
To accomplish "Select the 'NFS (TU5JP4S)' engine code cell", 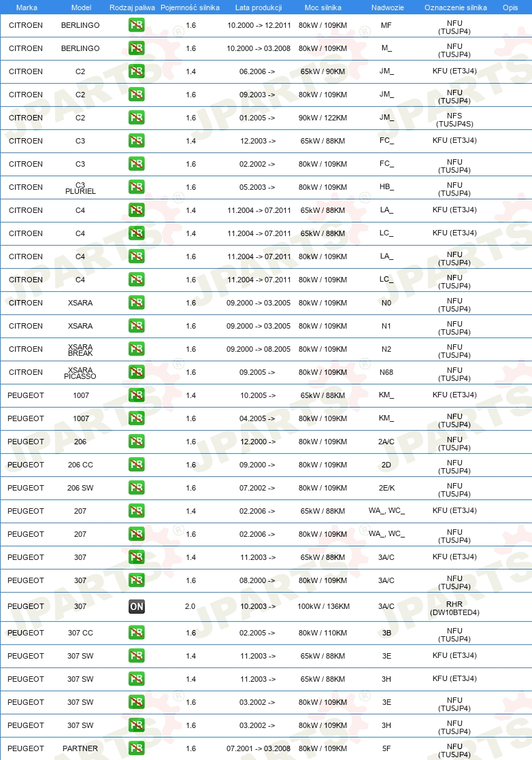I will 454,120.
